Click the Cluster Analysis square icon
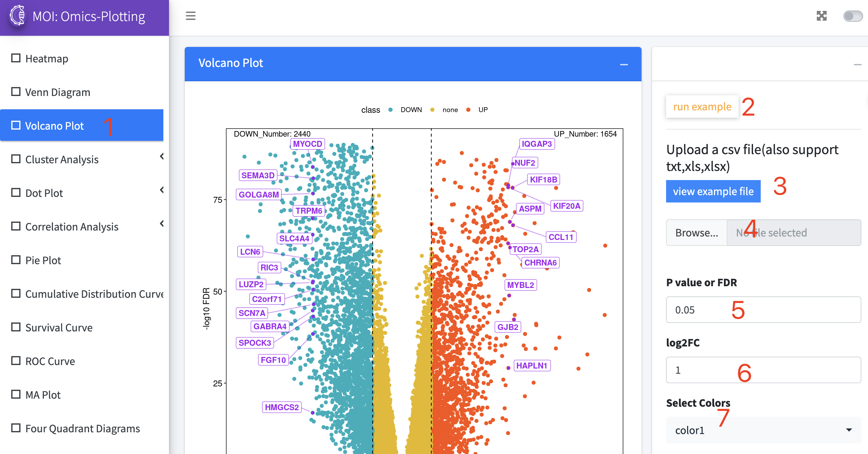The width and height of the screenshot is (868, 454). (16, 159)
